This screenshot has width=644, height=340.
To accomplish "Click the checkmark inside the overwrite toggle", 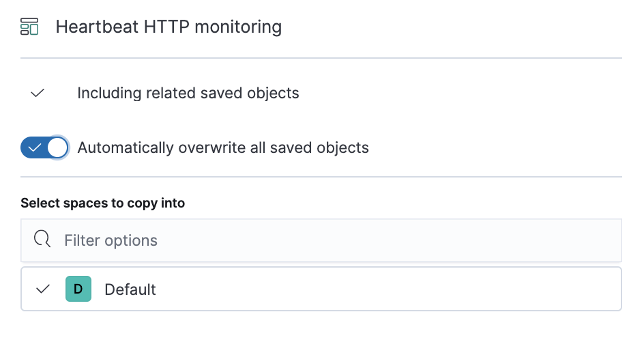I will (x=35, y=147).
